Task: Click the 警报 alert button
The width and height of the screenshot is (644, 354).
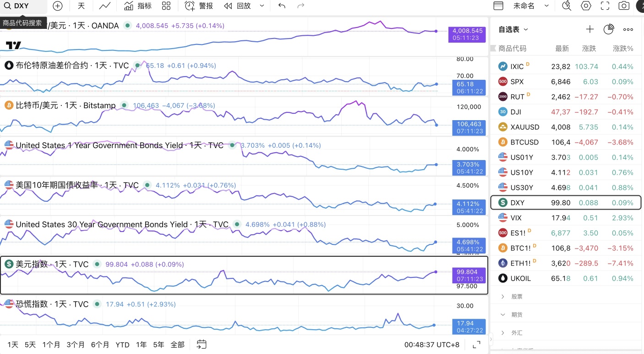Action: 199,6
